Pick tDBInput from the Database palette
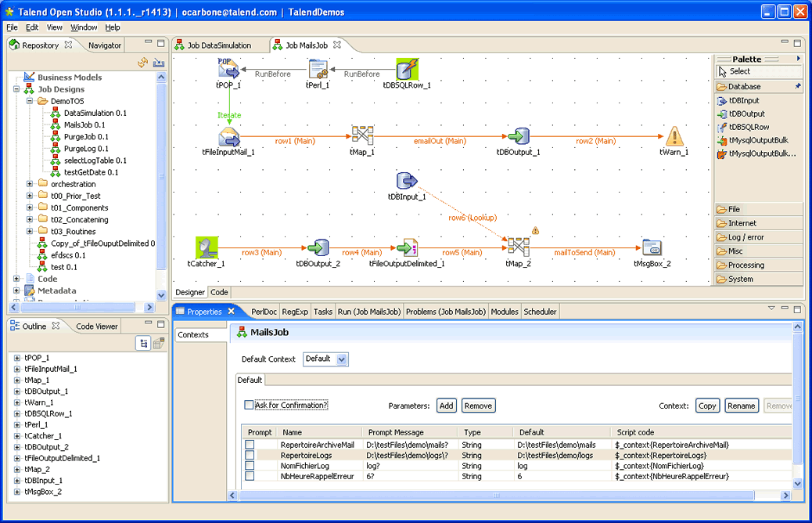Screen dimensions: 812x523 [x=738, y=100]
